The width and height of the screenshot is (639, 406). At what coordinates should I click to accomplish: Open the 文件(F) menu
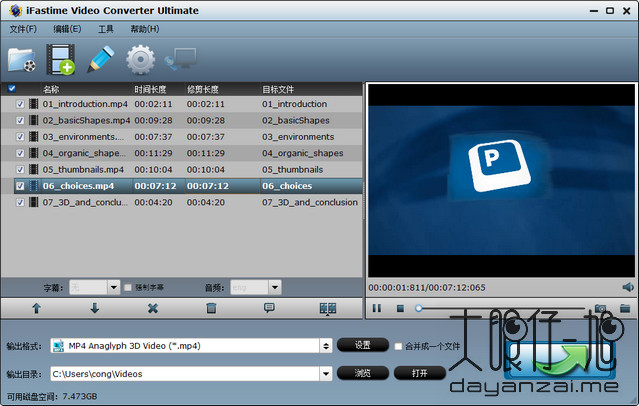click(x=23, y=29)
